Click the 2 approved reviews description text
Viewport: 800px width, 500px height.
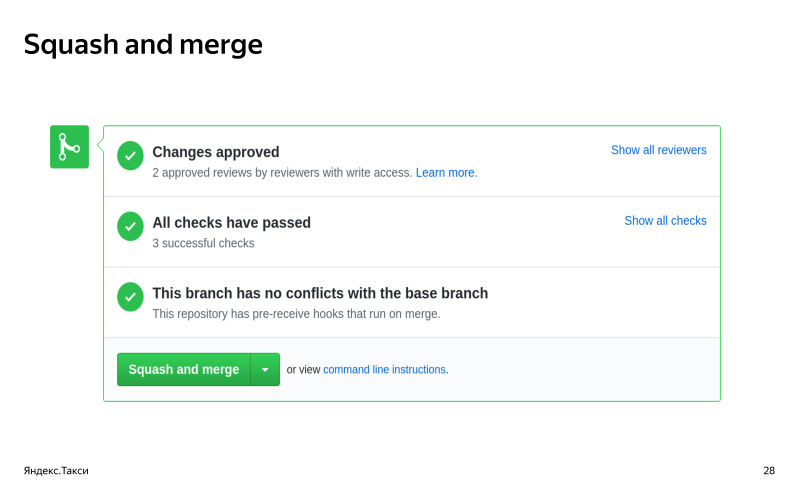tap(282, 173)
